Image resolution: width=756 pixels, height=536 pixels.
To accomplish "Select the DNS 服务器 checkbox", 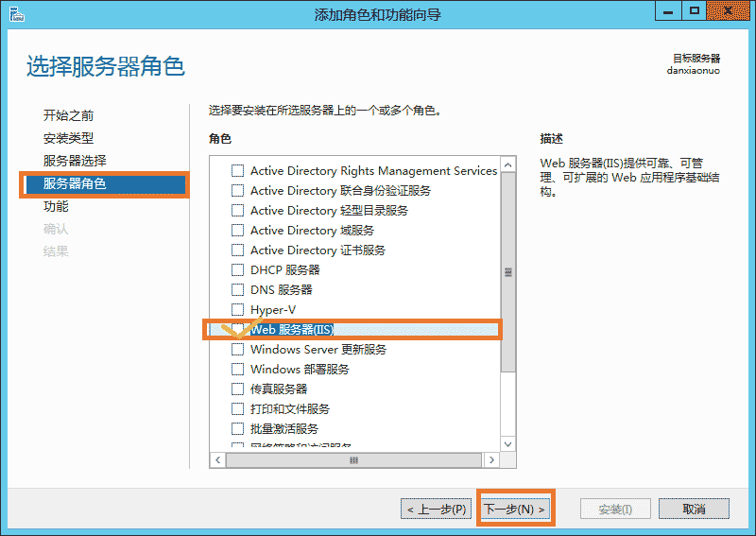I will tap(238, 290).
